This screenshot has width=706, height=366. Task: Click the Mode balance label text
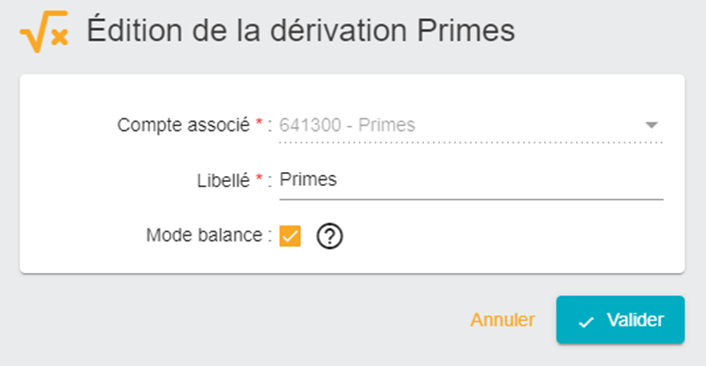[x=204, y=235]
